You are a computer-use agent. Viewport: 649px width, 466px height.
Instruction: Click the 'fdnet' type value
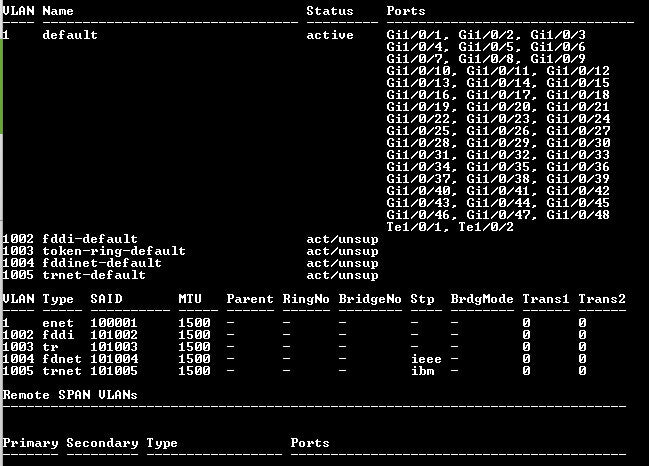point(62,359)
